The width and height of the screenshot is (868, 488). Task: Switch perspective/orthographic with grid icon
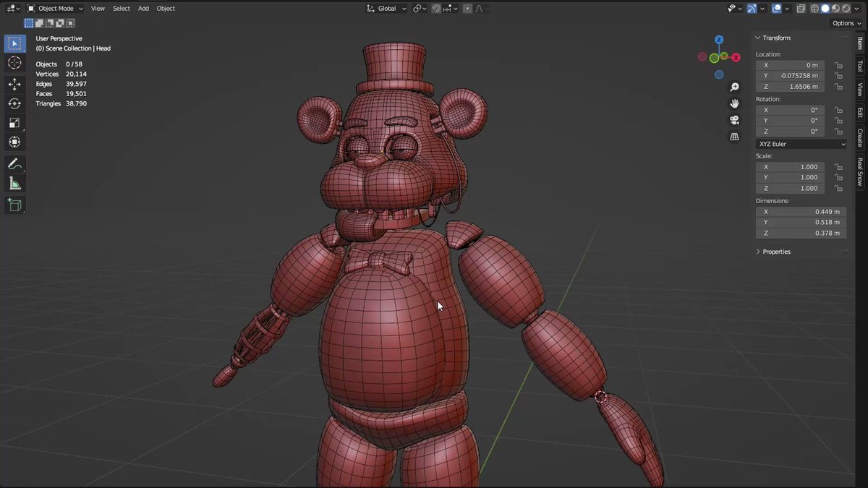(734, 137)
